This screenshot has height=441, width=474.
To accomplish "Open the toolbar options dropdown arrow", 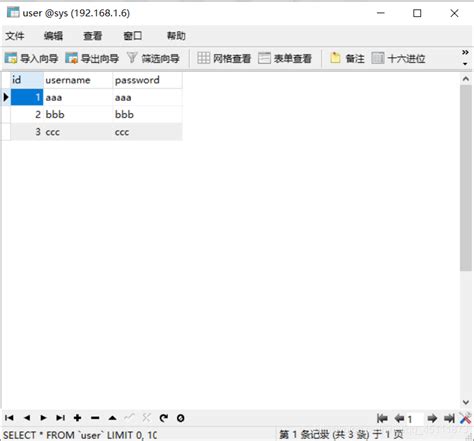I will 465,64.
